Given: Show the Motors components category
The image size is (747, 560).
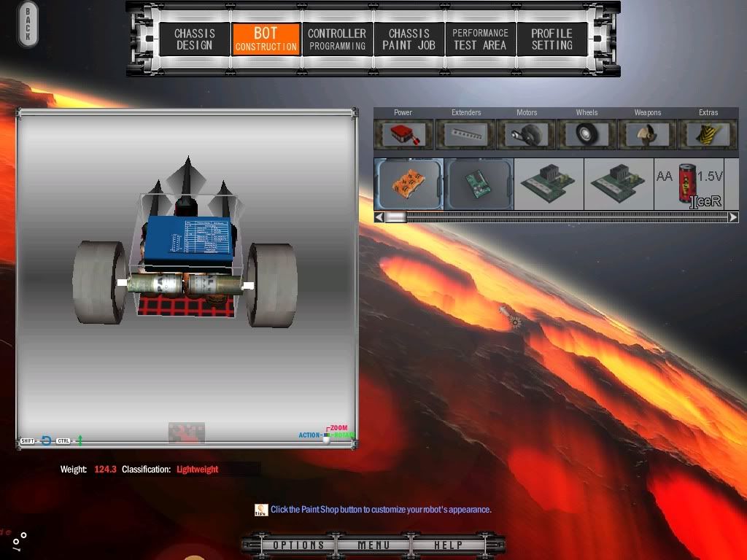Looking at the screenshot, I should tap(526, 134).
